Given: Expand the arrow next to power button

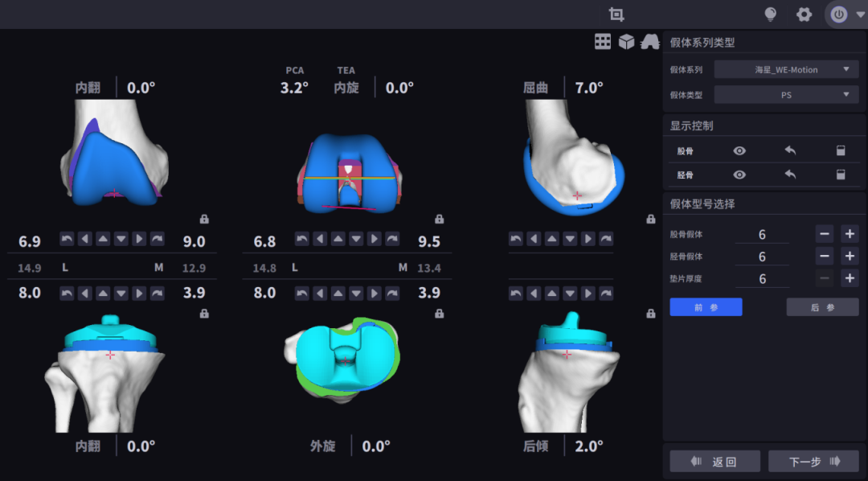Looking at the screenshot, I should point(859,14).
